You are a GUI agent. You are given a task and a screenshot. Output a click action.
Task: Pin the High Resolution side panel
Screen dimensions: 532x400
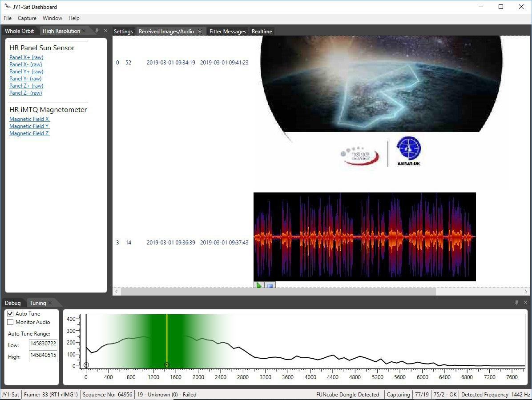click(x=97, y=31)
